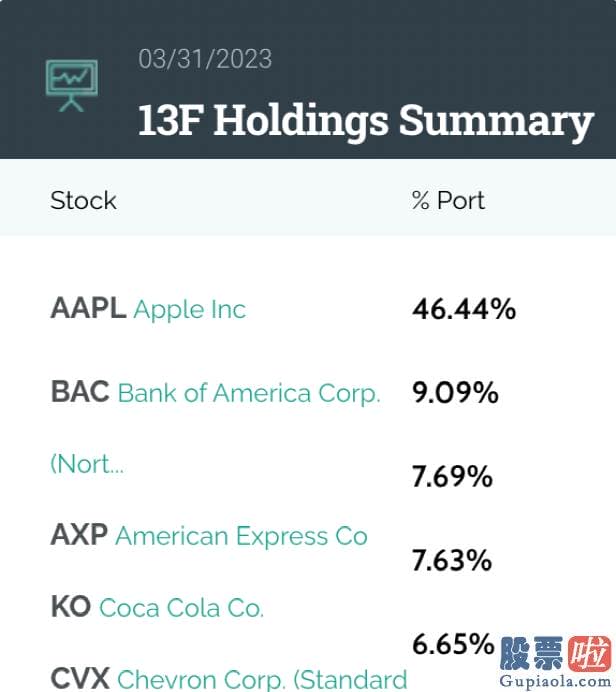Image resolution: width=616 pixels, height=692 pixels.
Task: Click the 03/31/2023 report date
Action: point(205,59)
